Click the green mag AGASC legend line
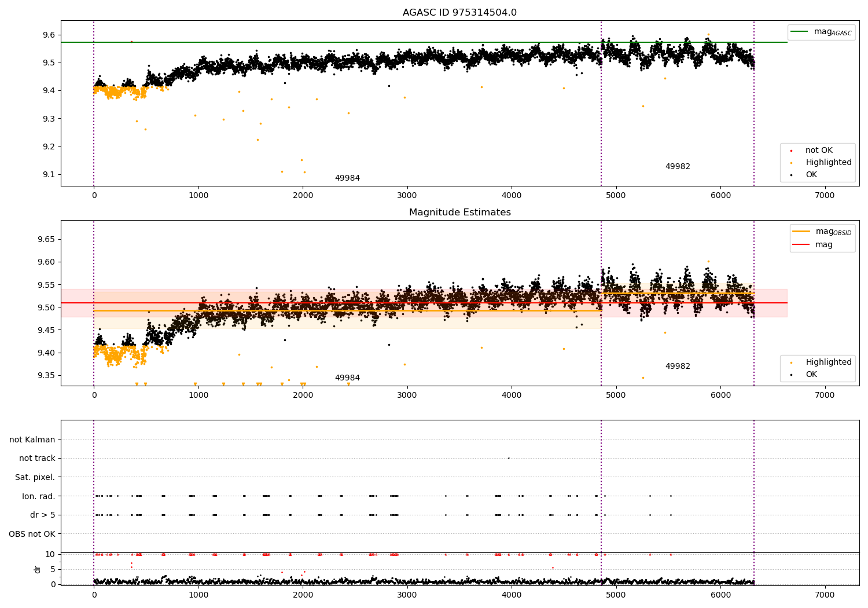The width and height of the screenshot is (868, 608). (x=799, y=32)
